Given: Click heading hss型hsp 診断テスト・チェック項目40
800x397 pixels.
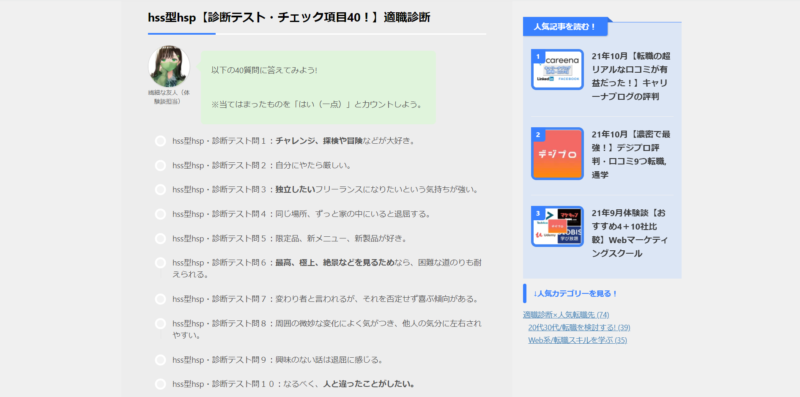Looking at the screenshot, I should click(289, 17).
